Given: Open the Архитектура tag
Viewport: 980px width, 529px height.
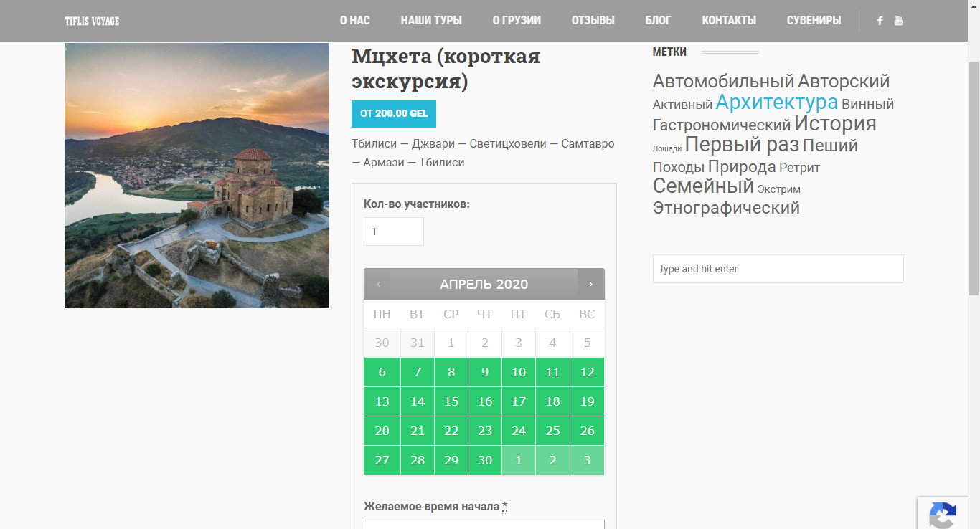Looking at the screenshot, I should [776, 103].
